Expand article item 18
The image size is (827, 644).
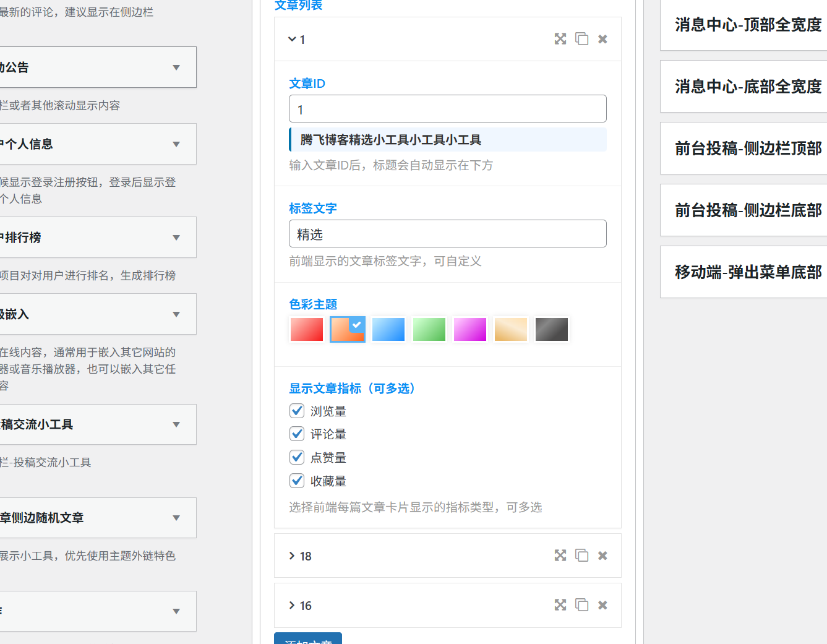291,555
